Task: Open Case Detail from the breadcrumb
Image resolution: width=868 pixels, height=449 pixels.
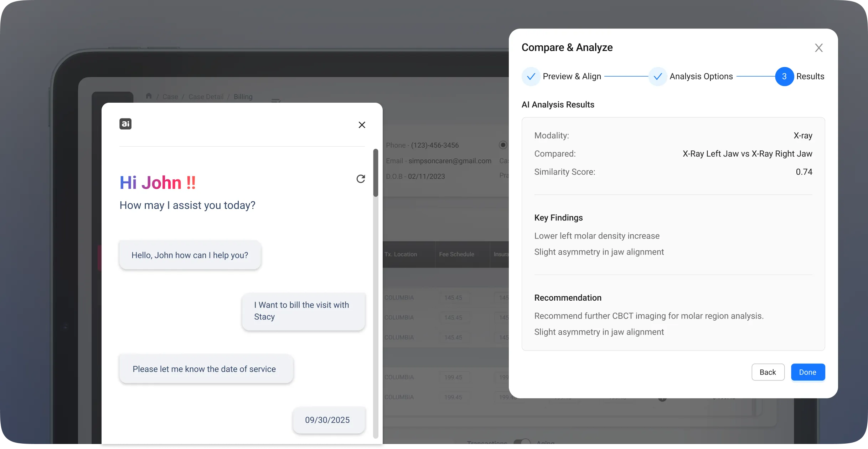Action: click(206, 96)
